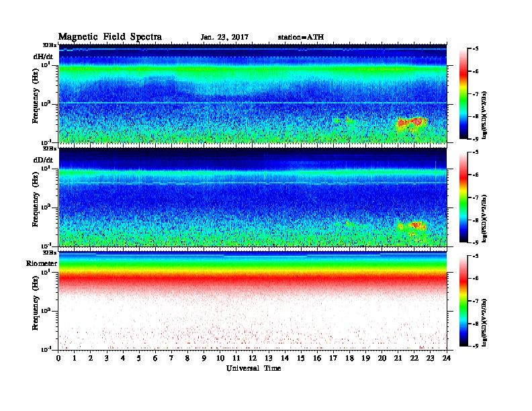This screenshot has width=532, height=411.
Task: Click the "-7" value on dD/dt color bar
Action: pos(476,197)
